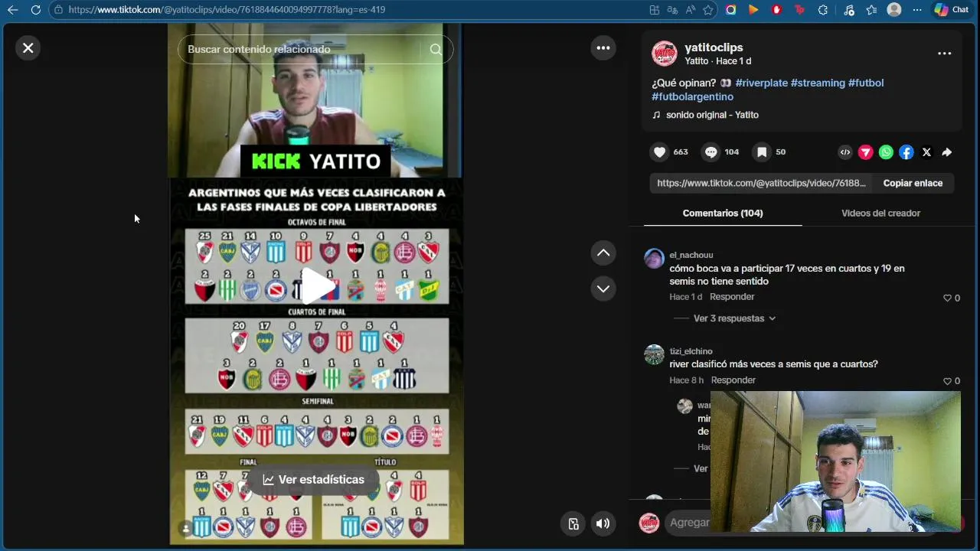Image resolution: width=980 pixels, height=551 pixels.
Task: Play the paused video
Action: coord(316,285)
